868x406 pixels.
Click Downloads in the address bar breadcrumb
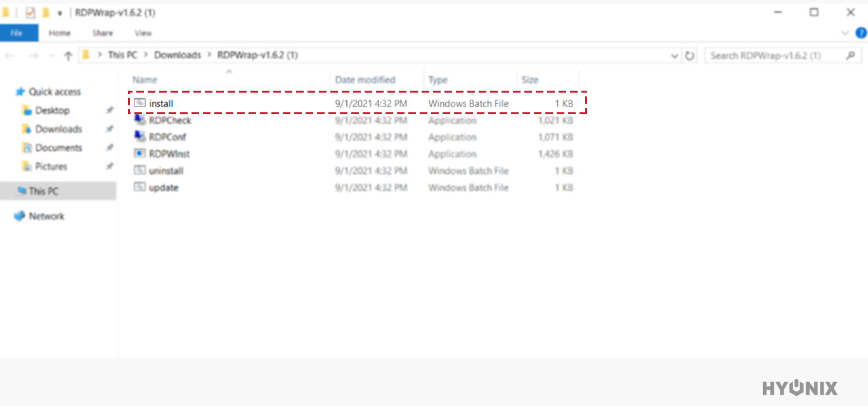pos(178,55)
